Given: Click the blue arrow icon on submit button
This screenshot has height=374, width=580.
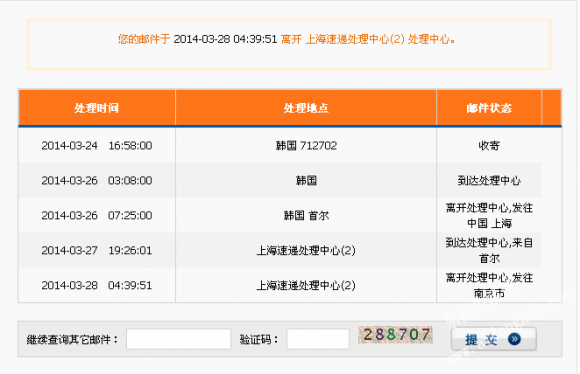Looking at the screenshot, I should pyautogui.click(x=515, y=339).
